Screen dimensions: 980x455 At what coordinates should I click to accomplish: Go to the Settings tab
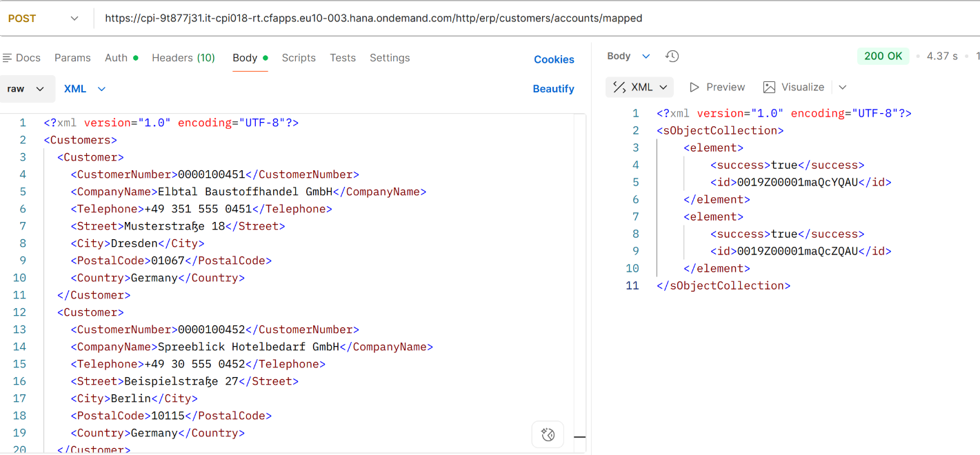click(390, 58)
